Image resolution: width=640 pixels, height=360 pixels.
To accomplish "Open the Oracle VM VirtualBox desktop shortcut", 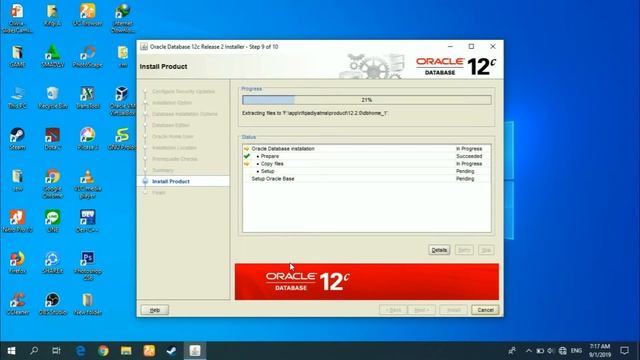I will tap(122, 101).
